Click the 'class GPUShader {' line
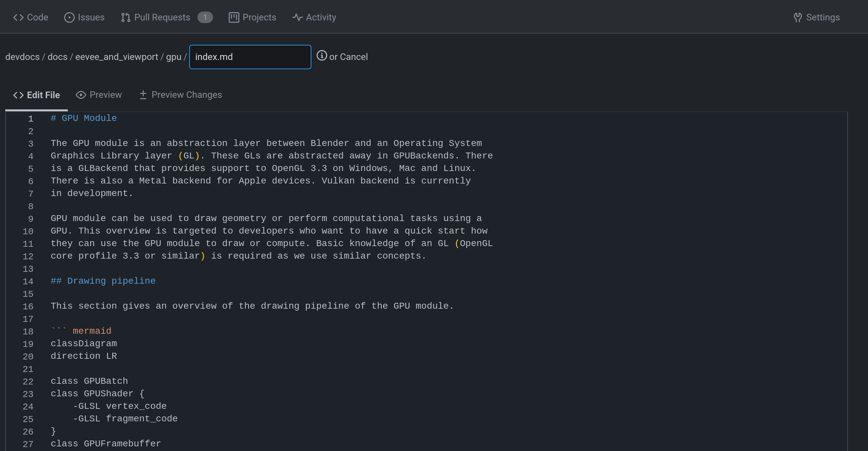Image resolution: width=868 pixels, height=451 pixels. coord(98,393)
